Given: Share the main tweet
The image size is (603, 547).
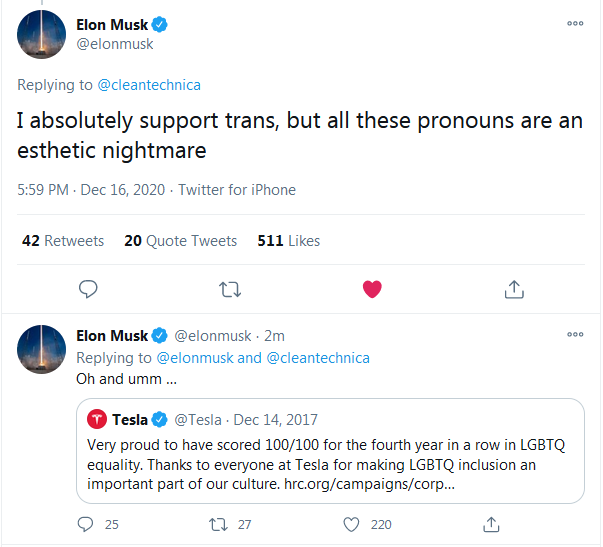Looking at the screenshot, I should point(514,289).
